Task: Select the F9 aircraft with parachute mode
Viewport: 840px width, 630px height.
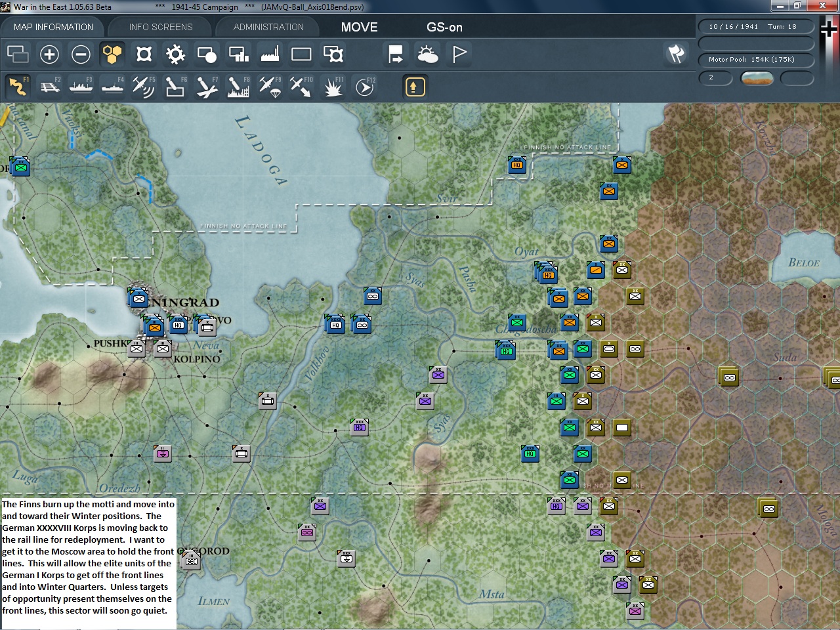Action: 270,87
